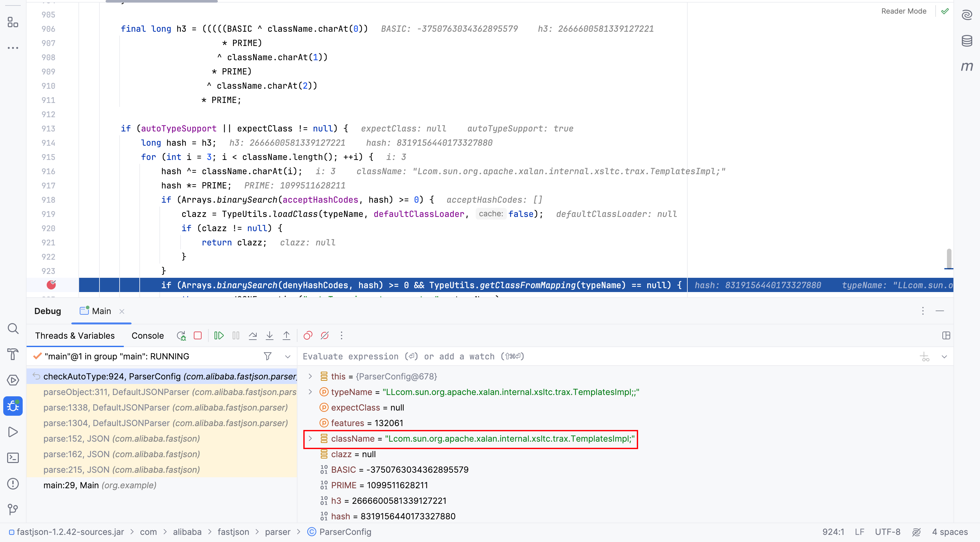
Task: Click Step Out in debugger toolbar
Action: (286, 336)
